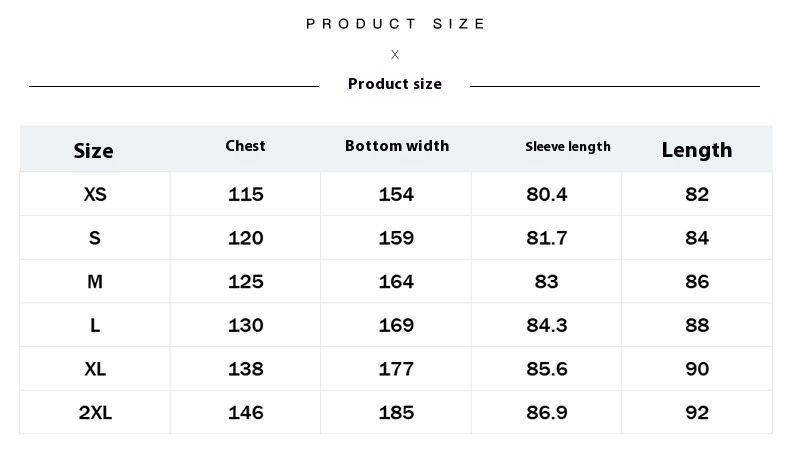Click length value 86 in M row

697,282
